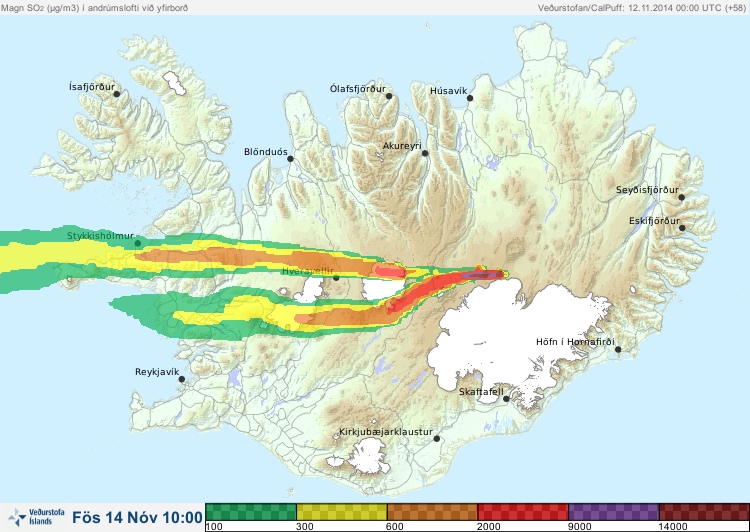Click the Höfn í Hornafirði location dot
Screen dimensions: 750x532
[618, 350]
